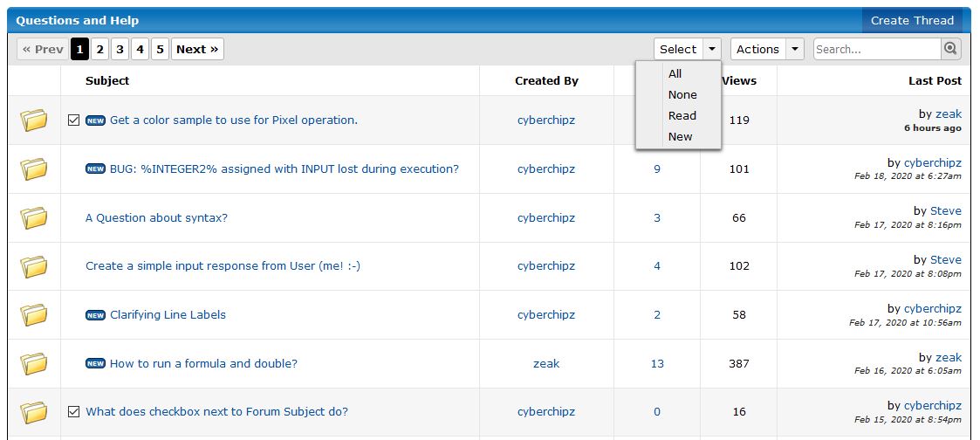Open How to run a formula and double? thread

(x=203, y=364)
